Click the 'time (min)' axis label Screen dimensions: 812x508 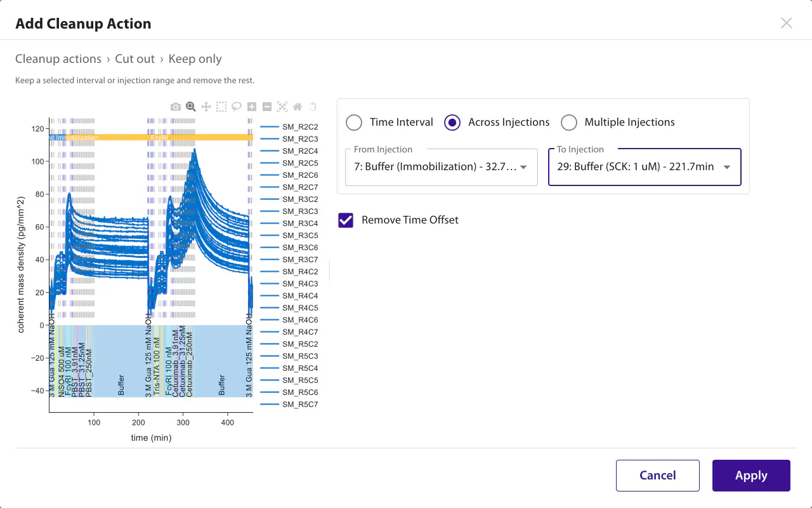(151, 438)
